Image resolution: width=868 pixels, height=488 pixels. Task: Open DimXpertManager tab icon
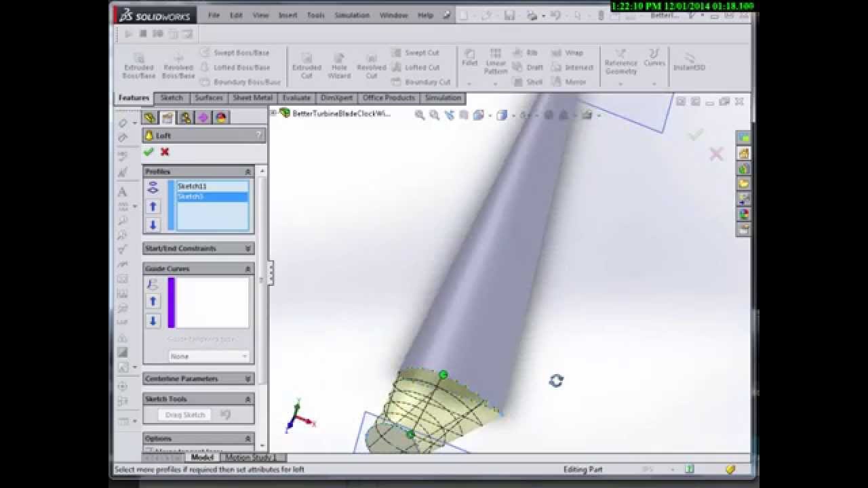(x=203, y=118)
